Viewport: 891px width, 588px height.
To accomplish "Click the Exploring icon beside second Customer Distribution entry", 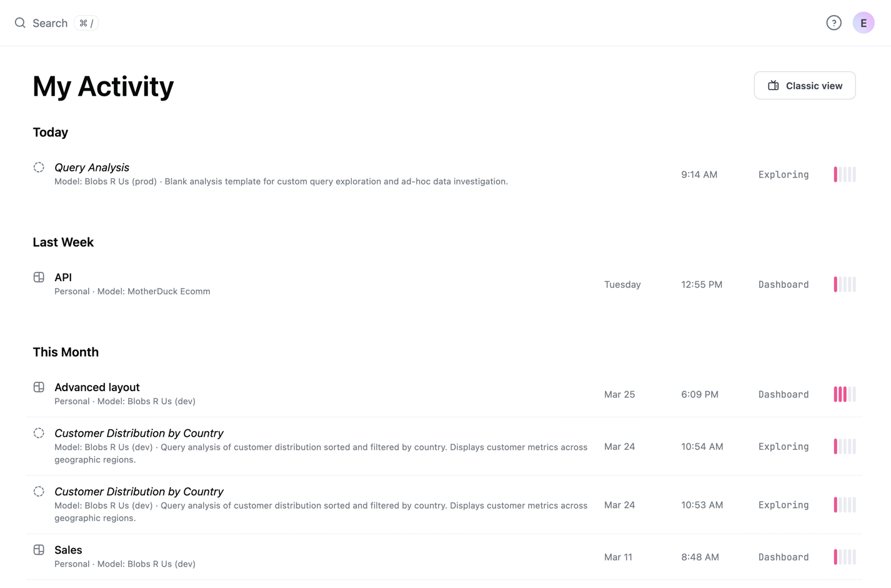I will (x=39, y=491).
